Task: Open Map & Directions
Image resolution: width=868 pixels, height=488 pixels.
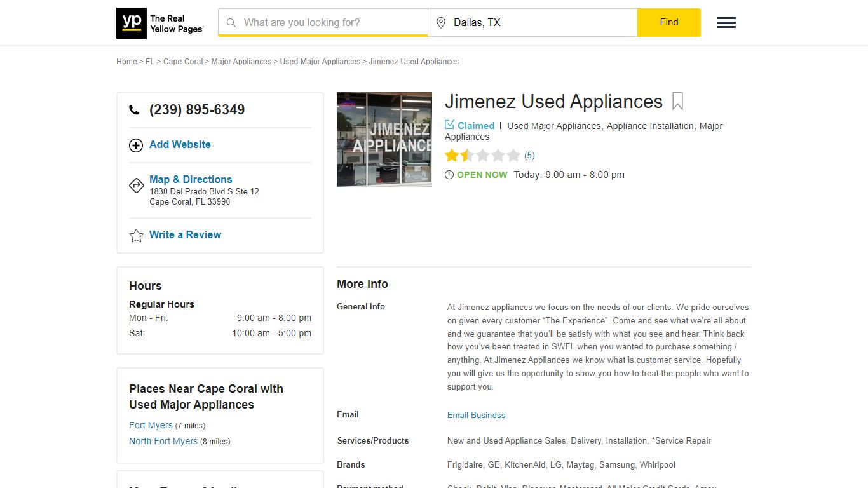Action: pos(191,179)
